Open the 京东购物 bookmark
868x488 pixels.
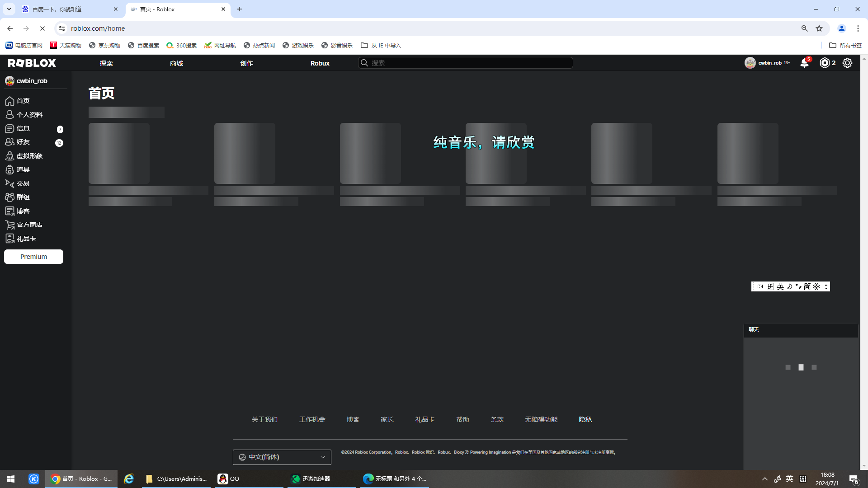(104, 45)
